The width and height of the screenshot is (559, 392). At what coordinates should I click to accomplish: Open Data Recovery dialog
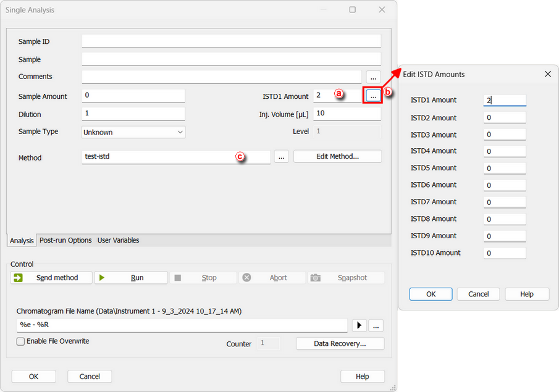coord(340,343)
